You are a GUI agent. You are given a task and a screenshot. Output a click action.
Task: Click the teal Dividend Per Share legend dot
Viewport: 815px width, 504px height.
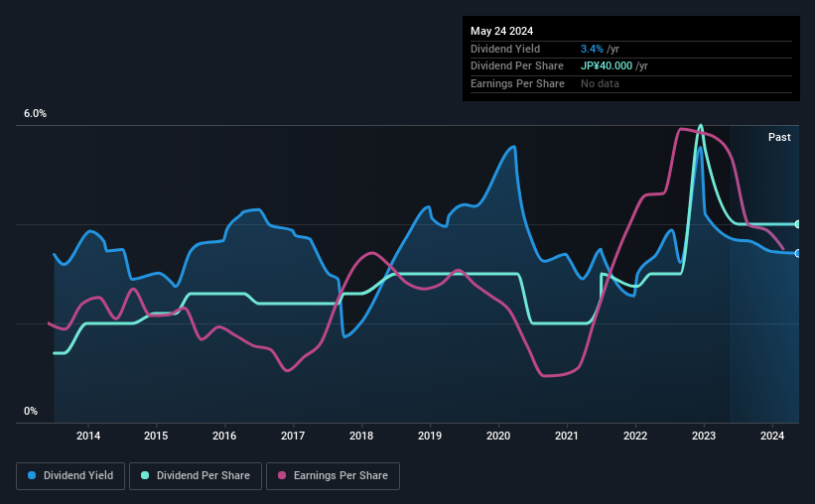[x=145, y=475]
